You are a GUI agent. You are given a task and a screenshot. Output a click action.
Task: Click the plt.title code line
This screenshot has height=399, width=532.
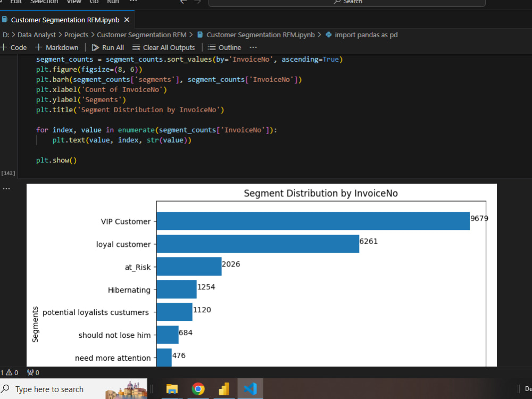coord(130,110)
